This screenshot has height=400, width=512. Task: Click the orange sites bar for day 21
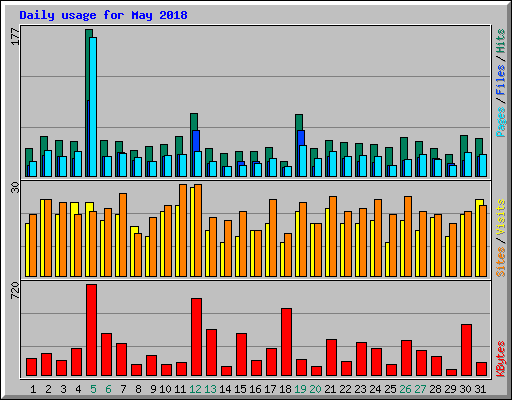tap(333, 236)
